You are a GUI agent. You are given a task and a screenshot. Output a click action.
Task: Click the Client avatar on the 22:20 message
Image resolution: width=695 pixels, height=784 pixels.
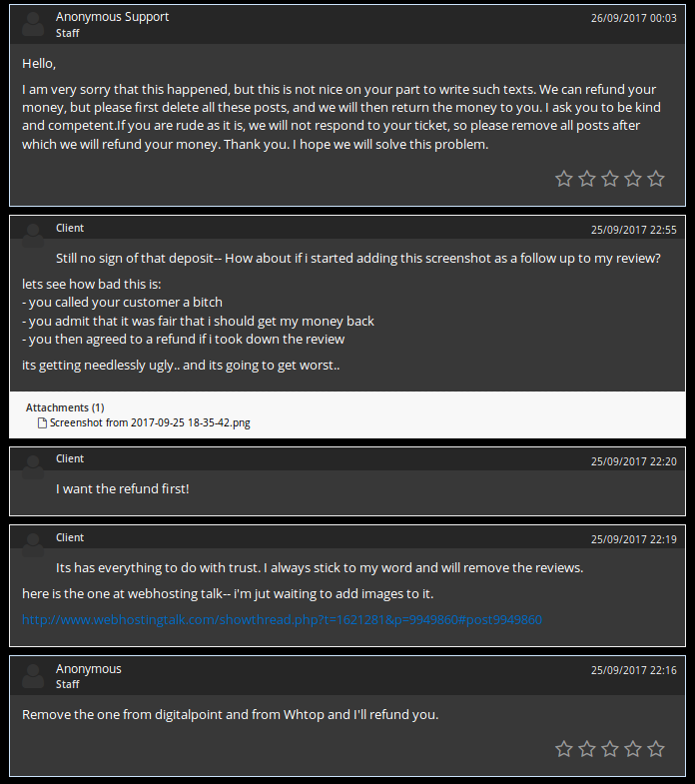(33, 464)
